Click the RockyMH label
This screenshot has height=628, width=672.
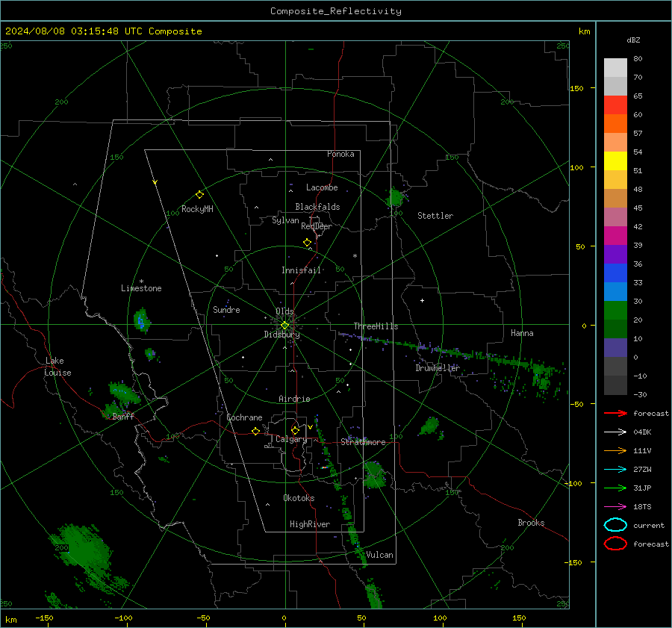pos(197,209)
